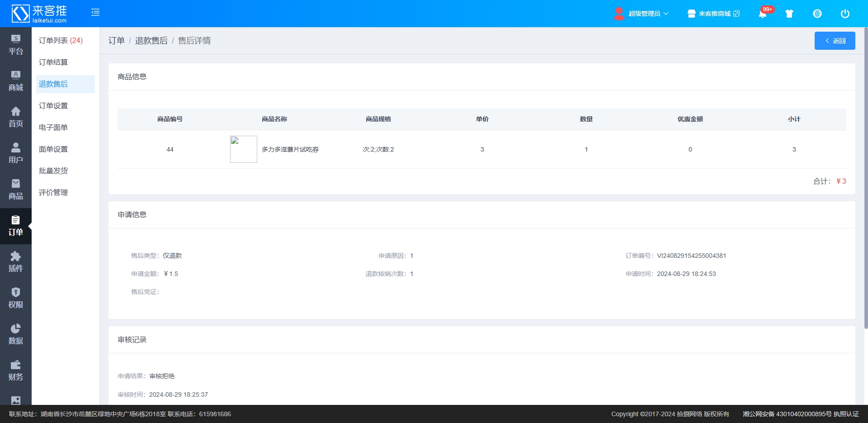
Task: Select 订单列表 in the submenu
Action: (61, 41)
